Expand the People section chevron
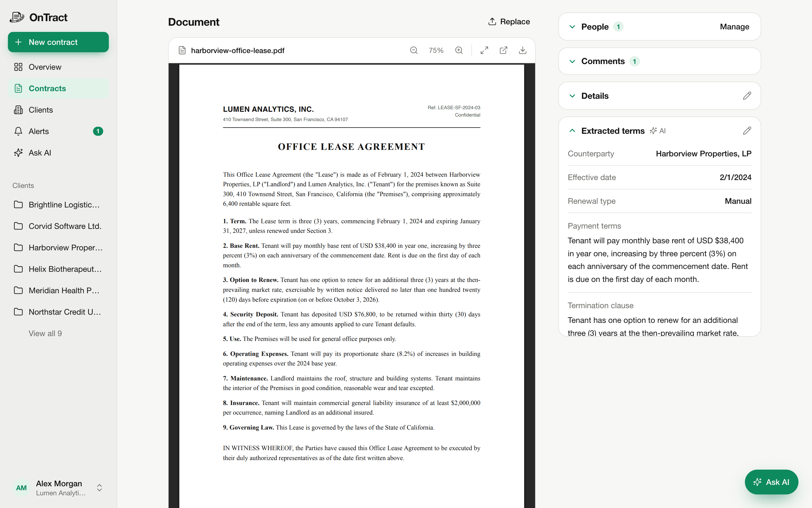This screenshot has height=508, width=812. tap(572, 27)
